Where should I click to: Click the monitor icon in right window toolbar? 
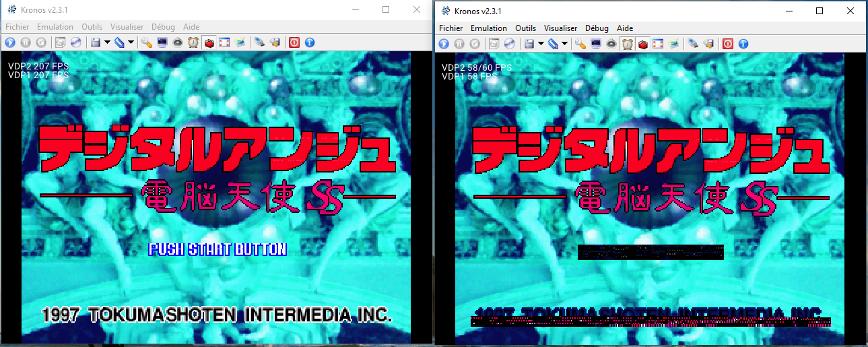click(596, 43)
